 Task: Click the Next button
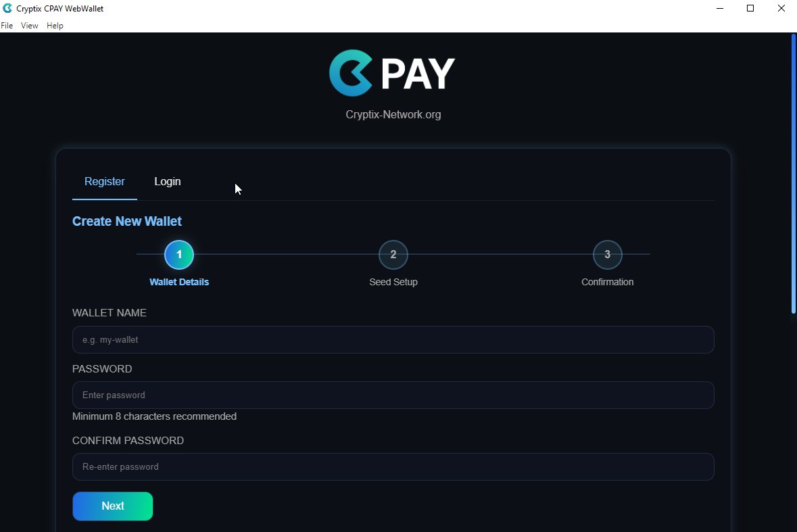113,506
